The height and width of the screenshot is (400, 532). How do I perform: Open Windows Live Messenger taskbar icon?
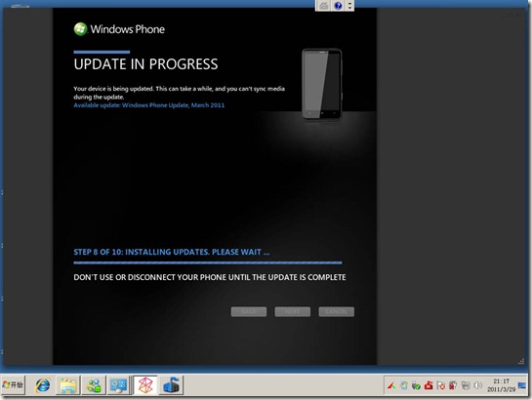[94, 385]
